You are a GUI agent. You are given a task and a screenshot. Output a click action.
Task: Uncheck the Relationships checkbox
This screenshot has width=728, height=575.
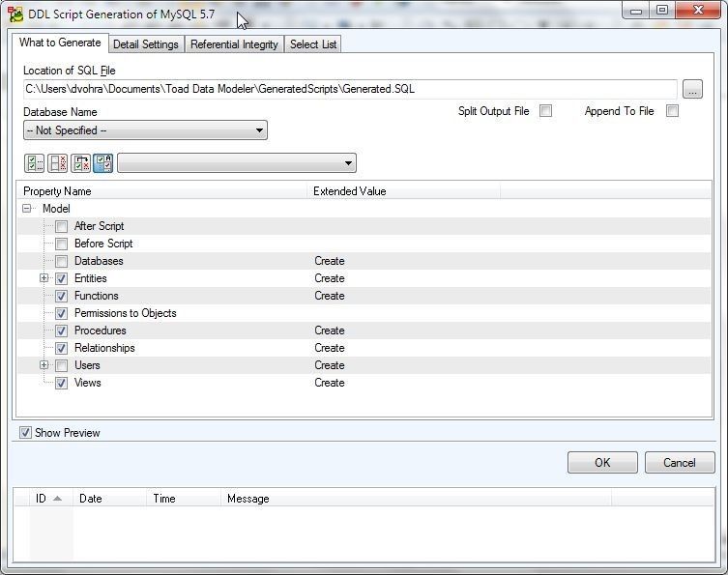(61, 348)
